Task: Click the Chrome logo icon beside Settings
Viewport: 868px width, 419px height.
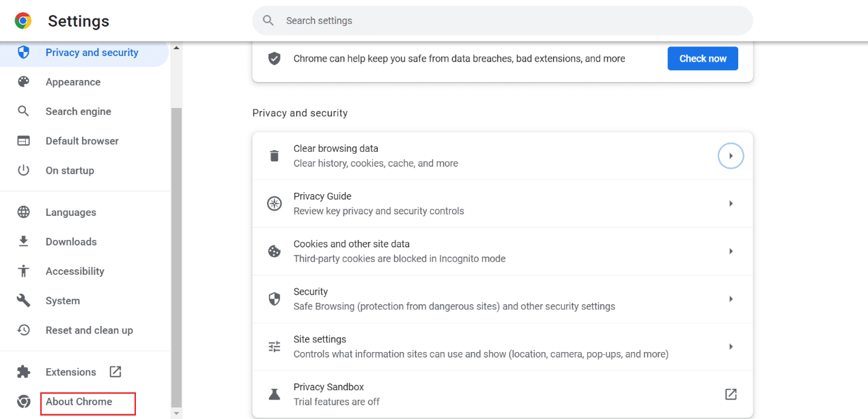Action: 23,21
